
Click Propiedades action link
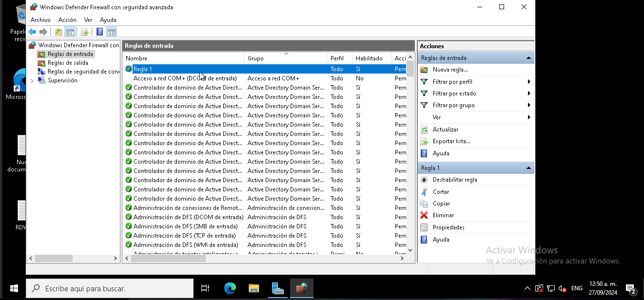pyautogui.click(x=449, y=227)
